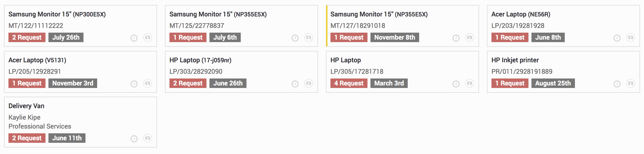Click camera icon on MT/127/18291018 card

coord(470,38)
